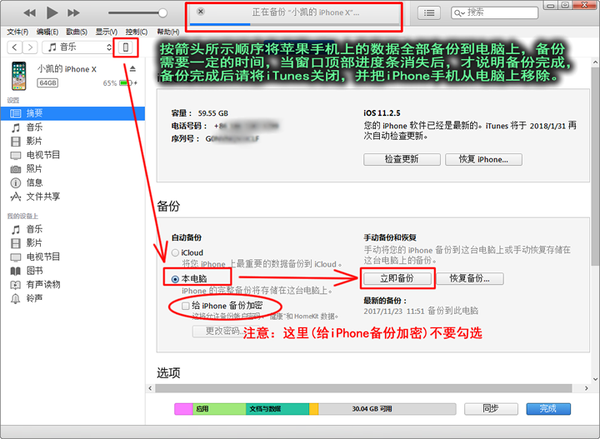Click the 同步 sync button
The image size is (600, 439).
[491, 409]
